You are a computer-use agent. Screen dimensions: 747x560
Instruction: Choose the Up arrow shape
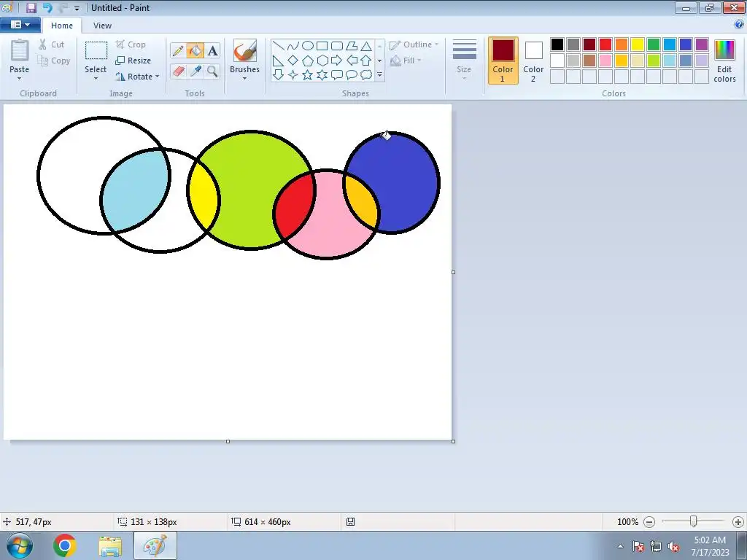[x=366, y=61]
